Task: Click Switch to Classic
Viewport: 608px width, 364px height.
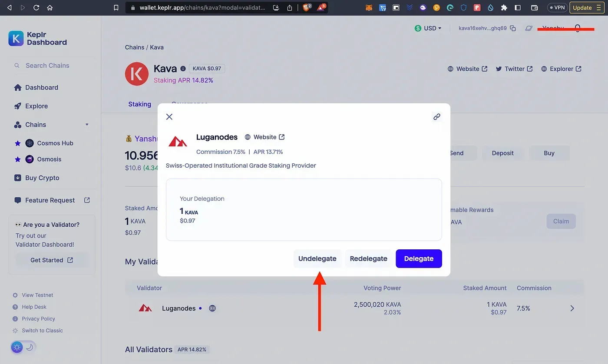Action: point(38,331)
